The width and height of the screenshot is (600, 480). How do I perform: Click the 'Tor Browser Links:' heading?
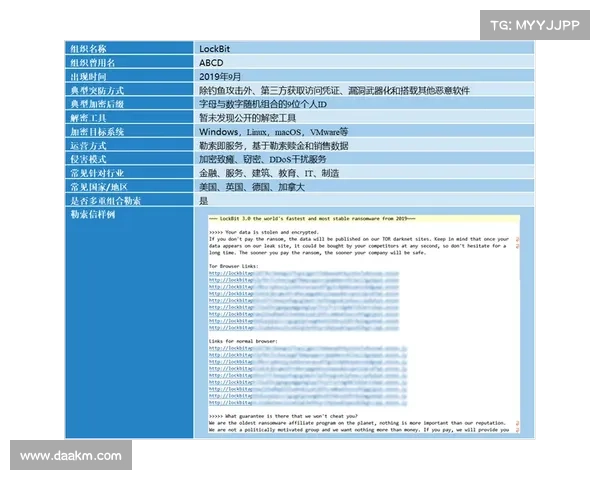click(x=233, y=266)
